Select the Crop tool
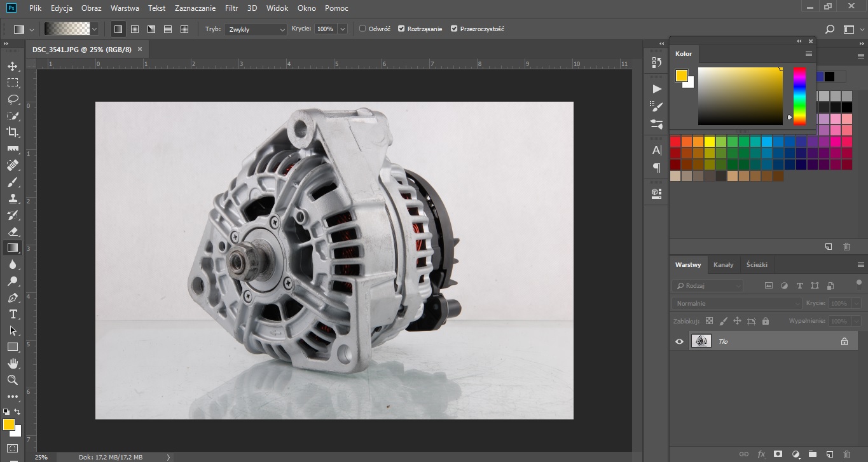868x462 pixels. click(x=13, y=132)
